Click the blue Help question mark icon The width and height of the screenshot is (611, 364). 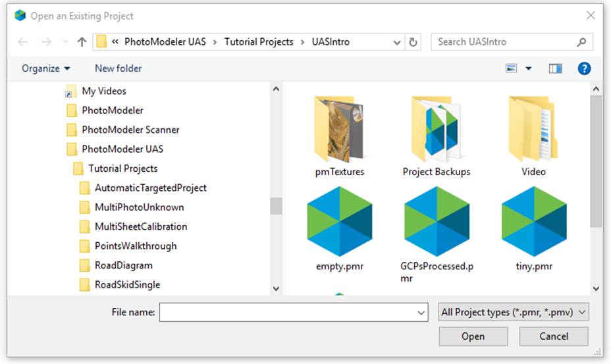(x=583, y=68)
